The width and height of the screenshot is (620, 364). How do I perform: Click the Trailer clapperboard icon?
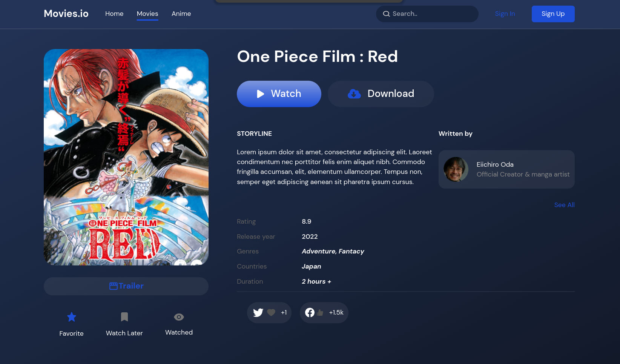113,286
